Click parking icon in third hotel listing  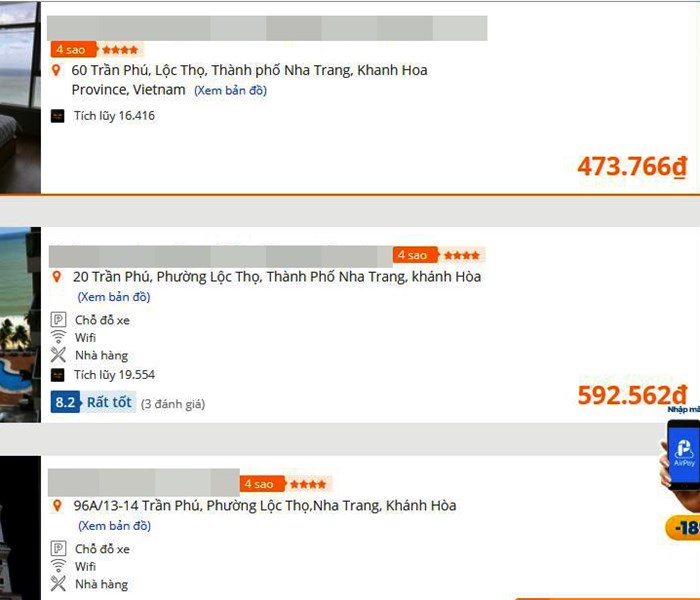coord(58,549)
